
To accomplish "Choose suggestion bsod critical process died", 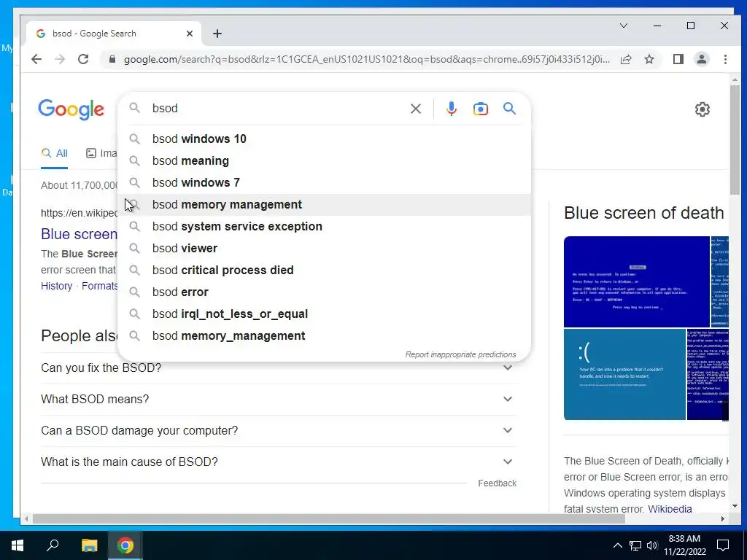I will click(x=324, y=271).
